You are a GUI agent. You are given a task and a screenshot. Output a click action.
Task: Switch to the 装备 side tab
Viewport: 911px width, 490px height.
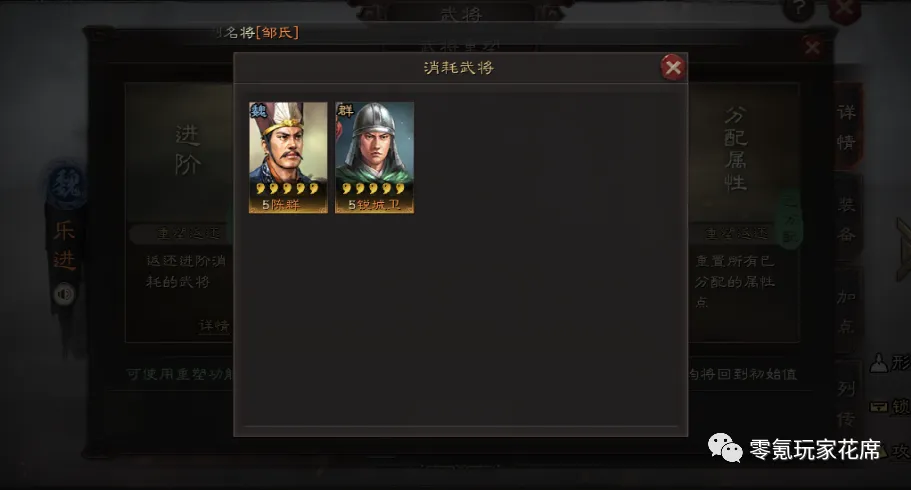[x=847, y=219]
